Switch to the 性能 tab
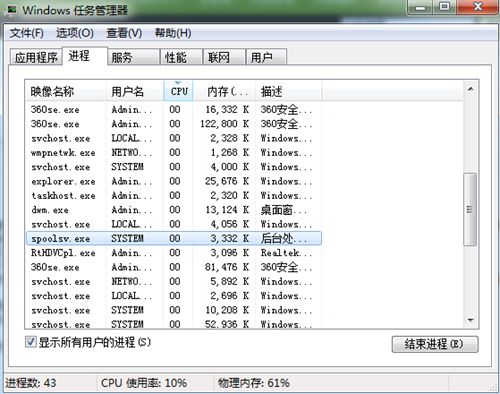Image resolution: width=500 pixels, height=394 pixels. click(x=181, y=57)
